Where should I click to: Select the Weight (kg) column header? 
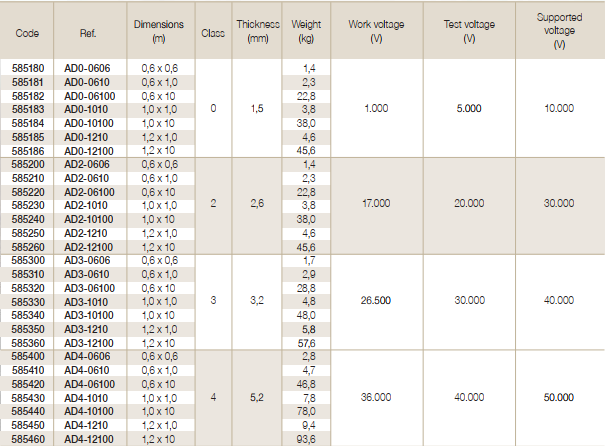point(306,34)
